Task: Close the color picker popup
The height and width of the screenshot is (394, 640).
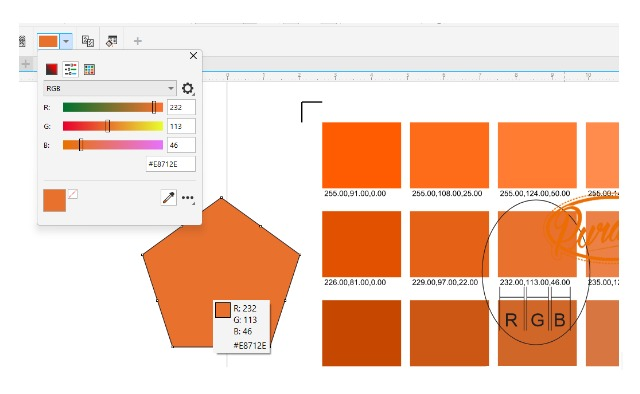Action: 193,56
